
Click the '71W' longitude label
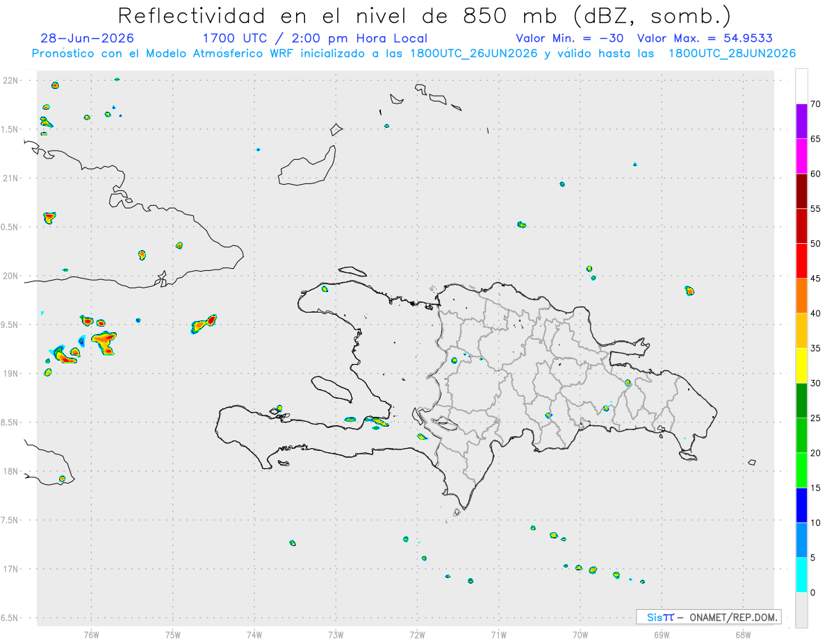click(498, 635)
